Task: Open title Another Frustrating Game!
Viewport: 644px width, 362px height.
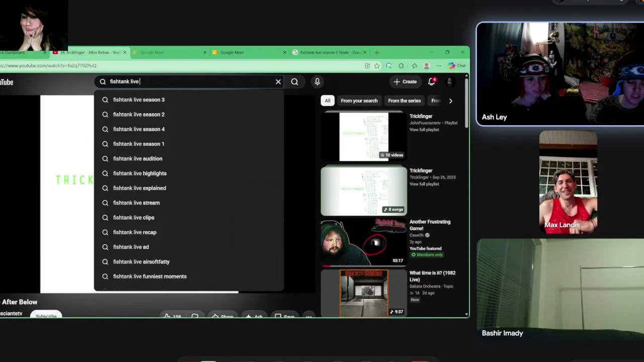Action: pos(430,225)
